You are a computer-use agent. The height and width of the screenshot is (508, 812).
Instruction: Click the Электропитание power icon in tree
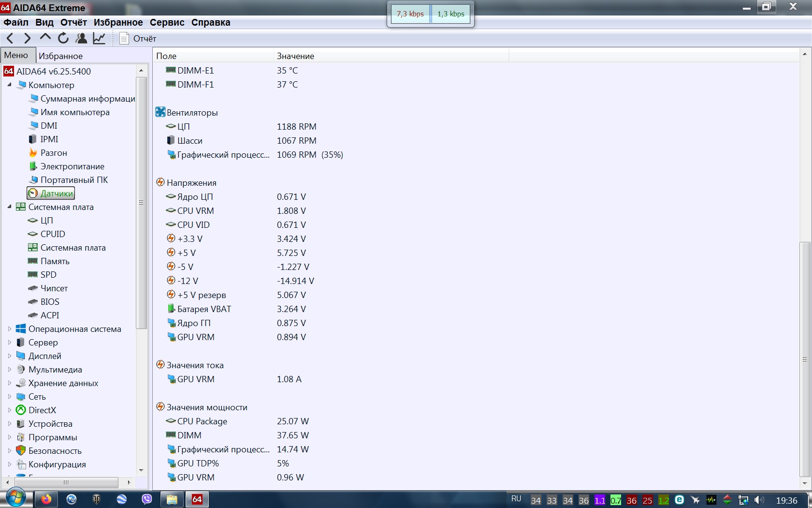click(x=33, y=166)
